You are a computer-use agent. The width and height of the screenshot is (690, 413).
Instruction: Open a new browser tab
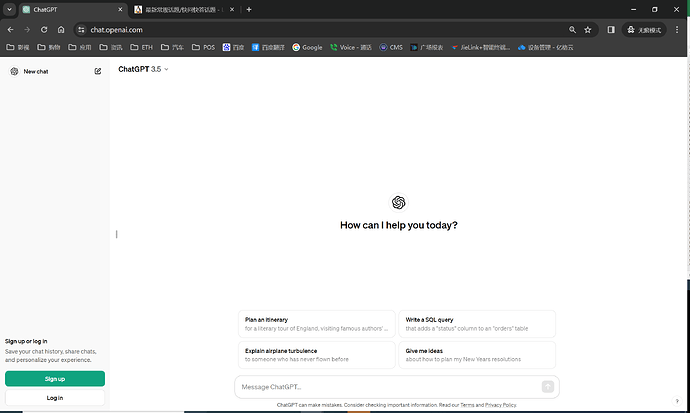249,9
